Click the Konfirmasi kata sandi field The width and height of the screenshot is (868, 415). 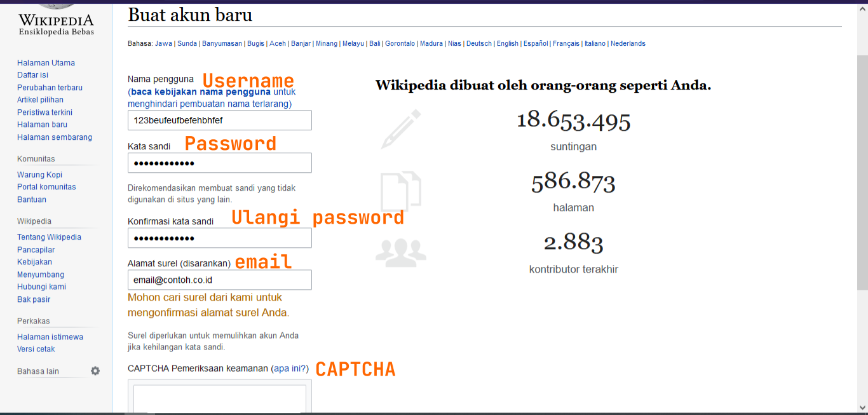point(220,238)
